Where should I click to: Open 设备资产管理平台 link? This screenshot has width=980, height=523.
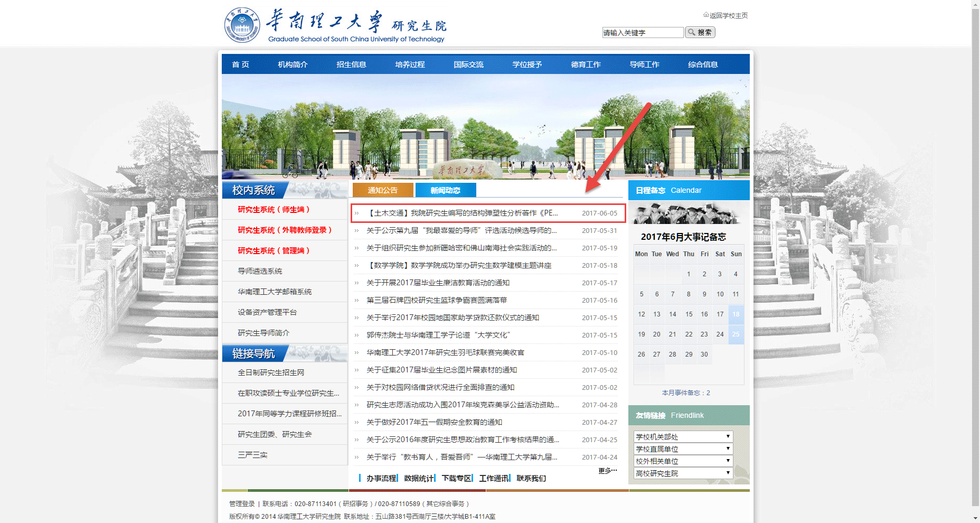click(x=267, y=312)
